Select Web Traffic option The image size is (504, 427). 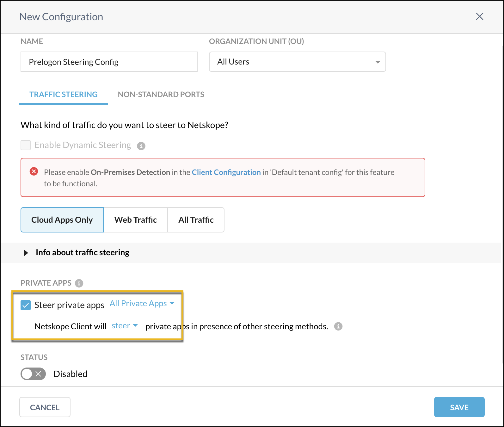136,220
